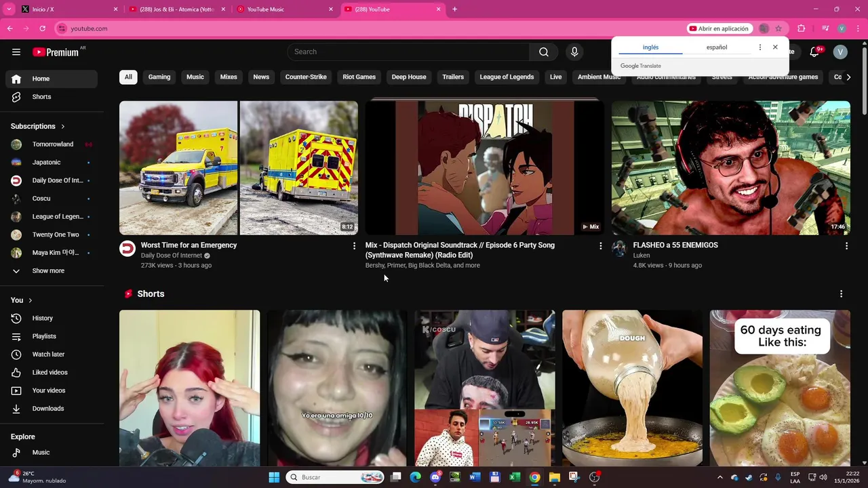Select the inglés tab in Translate popup
The image size is (868, 488).
[x=650, y=47]
